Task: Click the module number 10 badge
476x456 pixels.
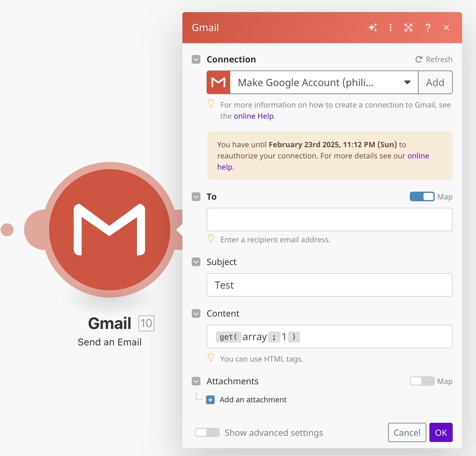Action: (146, 323)
